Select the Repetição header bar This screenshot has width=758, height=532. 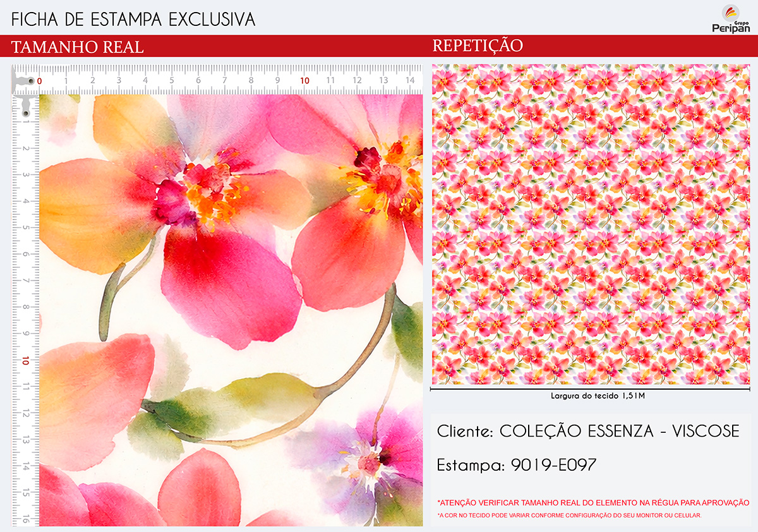point(591,46)
